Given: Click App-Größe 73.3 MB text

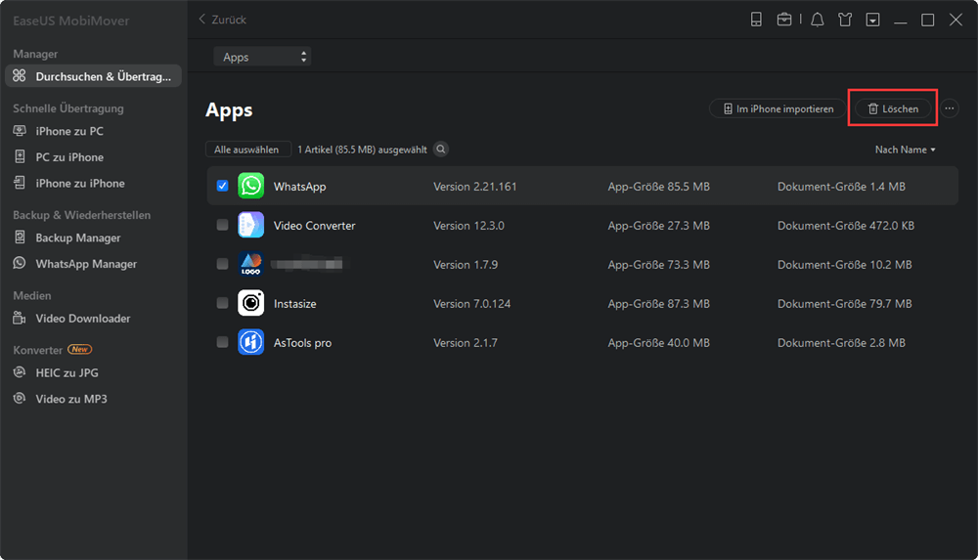Looking at the screenshot, I should 658,265.
